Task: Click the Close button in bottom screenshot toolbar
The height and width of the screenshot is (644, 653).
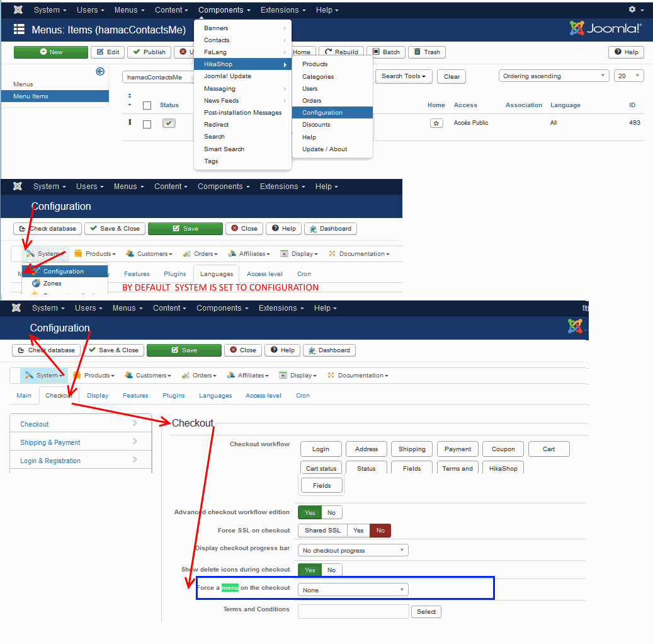Action: tap(243, 350)
